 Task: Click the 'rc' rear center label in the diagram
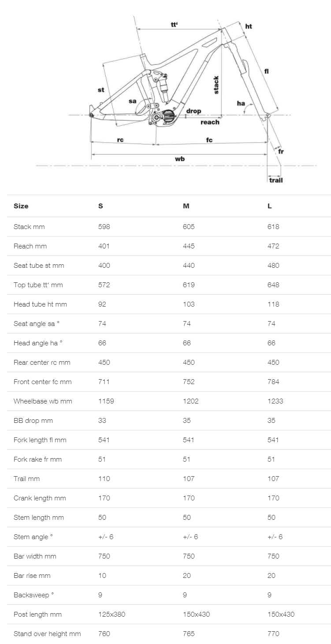coord(120,140)
